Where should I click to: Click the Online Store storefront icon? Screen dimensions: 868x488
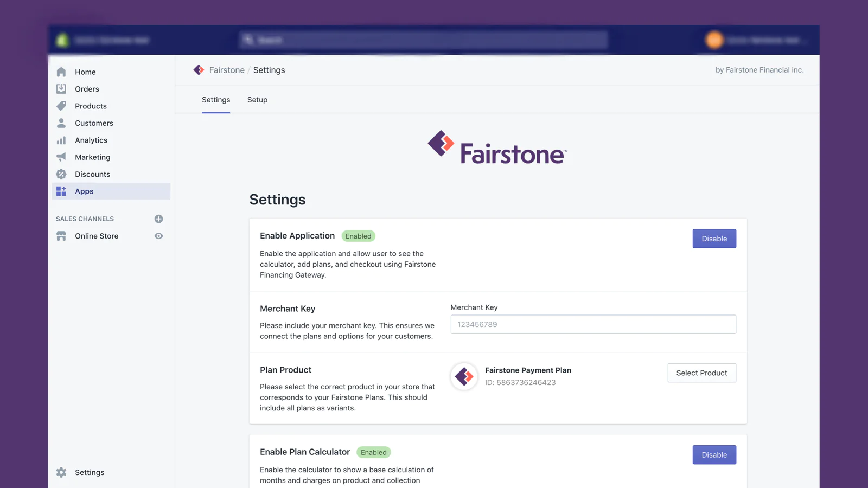click(x=61, y=236)
